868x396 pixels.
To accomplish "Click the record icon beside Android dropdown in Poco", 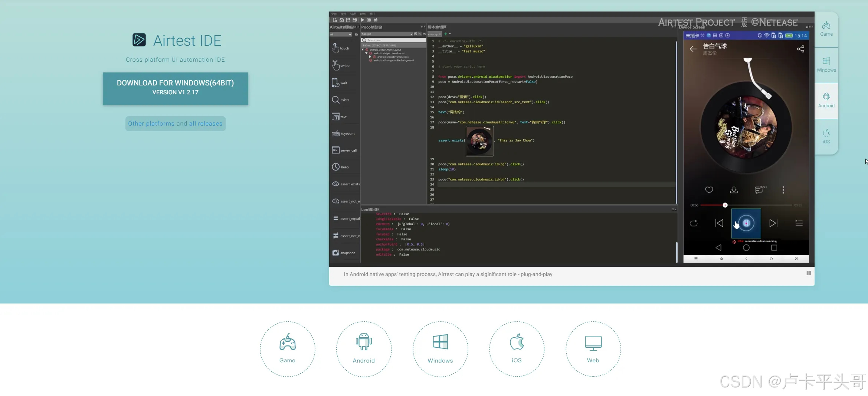I will coord(416,34).
